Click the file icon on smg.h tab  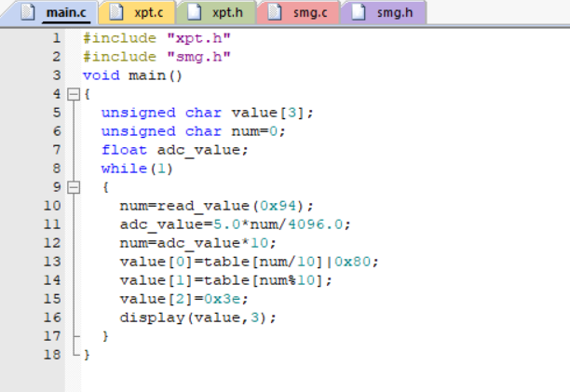(x=358, y=11)
